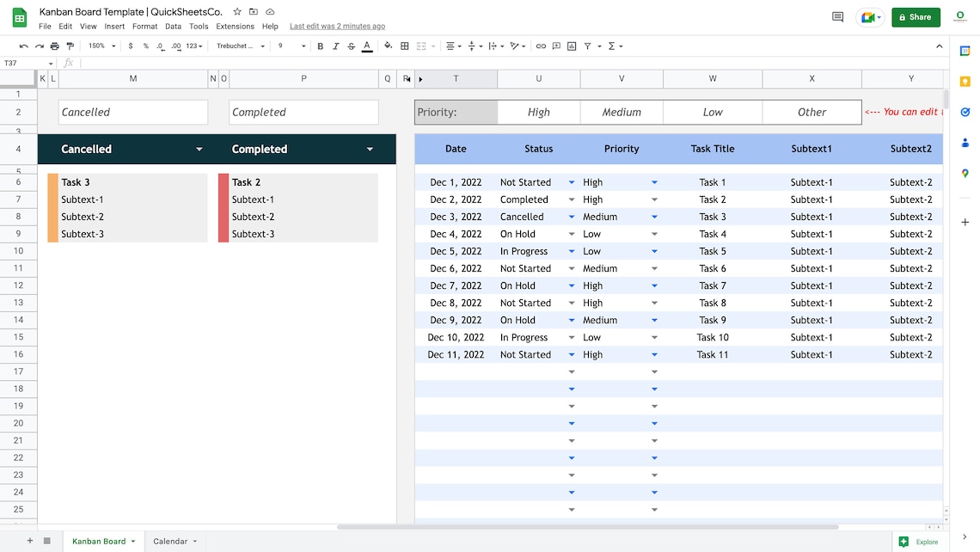The image size is (980, 552).
Task: Open text wrapping options
Action: click(x=495, y=46)
